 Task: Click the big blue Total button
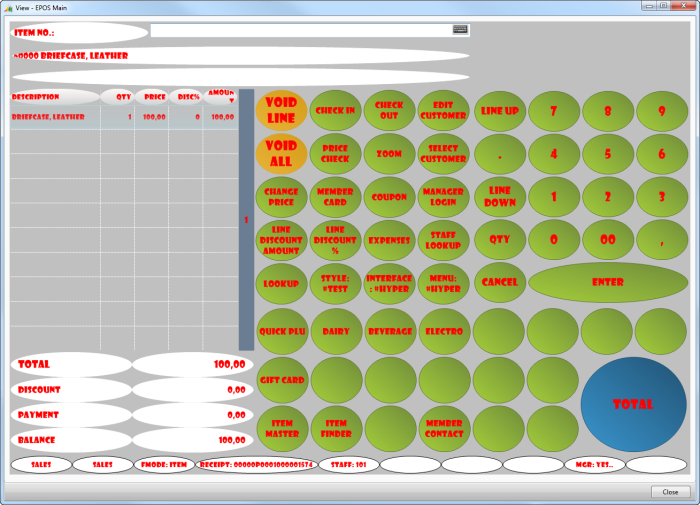(633, 404)
